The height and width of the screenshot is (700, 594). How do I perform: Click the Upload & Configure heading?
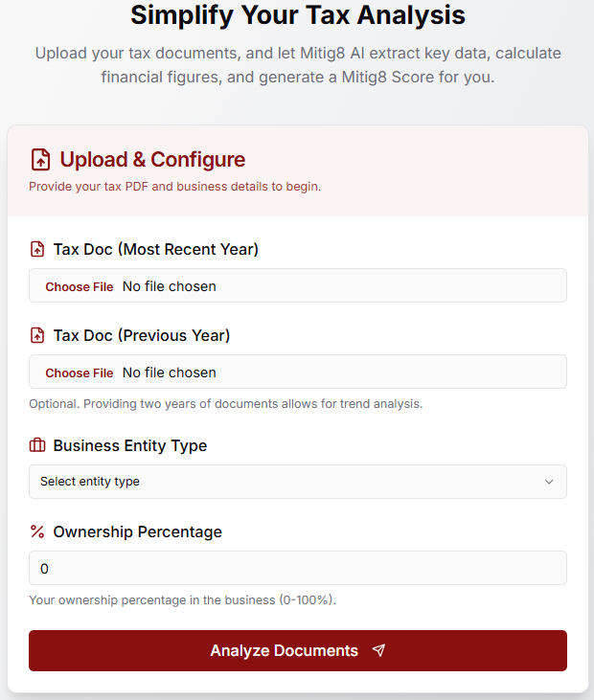coord(152,160)
